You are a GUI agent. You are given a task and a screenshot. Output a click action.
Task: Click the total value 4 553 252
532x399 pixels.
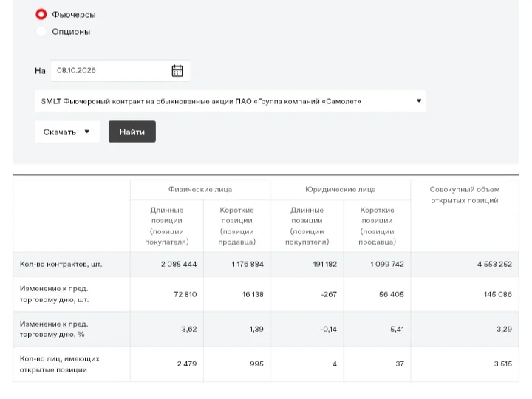[x=494, y=264]
